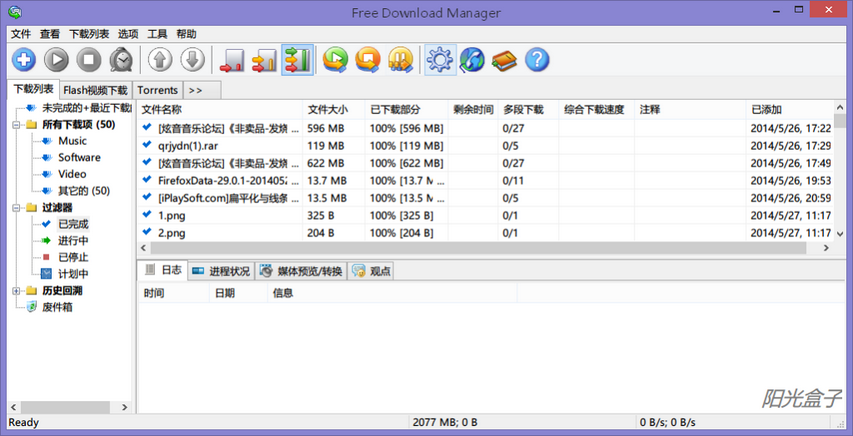The image size is (853, 436).
Task: Expand the 历史回溯 tree node
Action: pyautogui.click(x=16, y=291)
